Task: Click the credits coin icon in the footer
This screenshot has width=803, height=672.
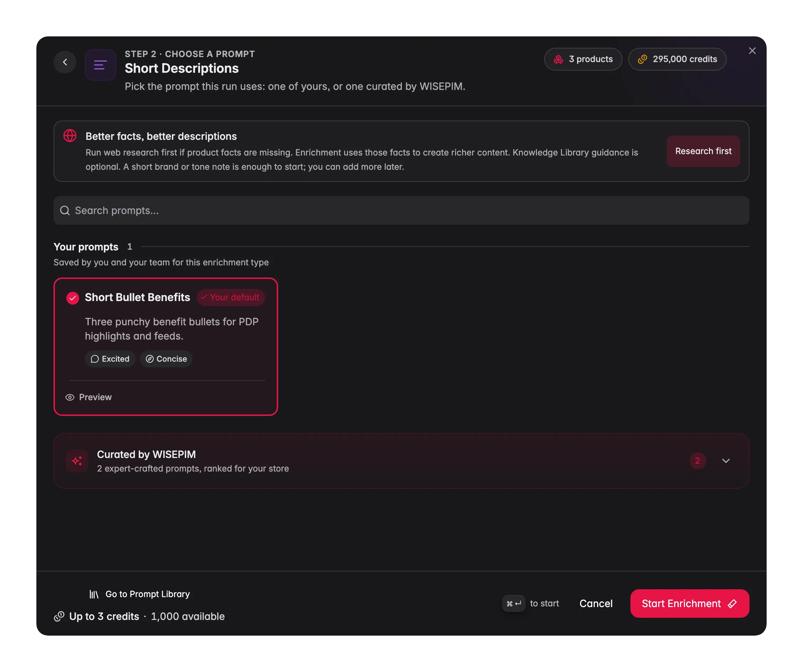Action: tap(59, 617)
